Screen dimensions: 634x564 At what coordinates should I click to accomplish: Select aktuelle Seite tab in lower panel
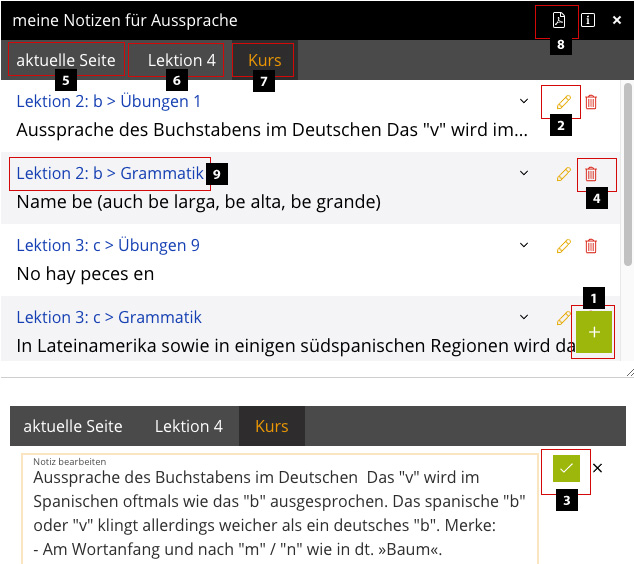pyautogui.click(x=73, y=426)
